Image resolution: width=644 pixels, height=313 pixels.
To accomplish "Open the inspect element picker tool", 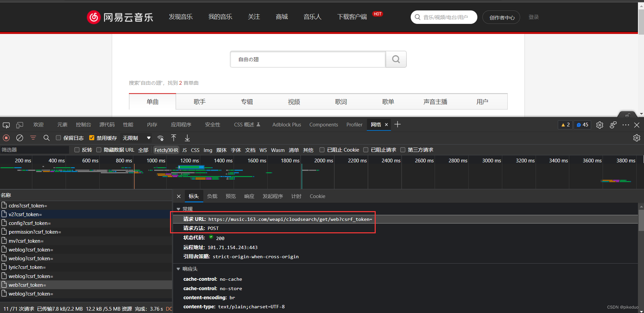I will (6, 125).
